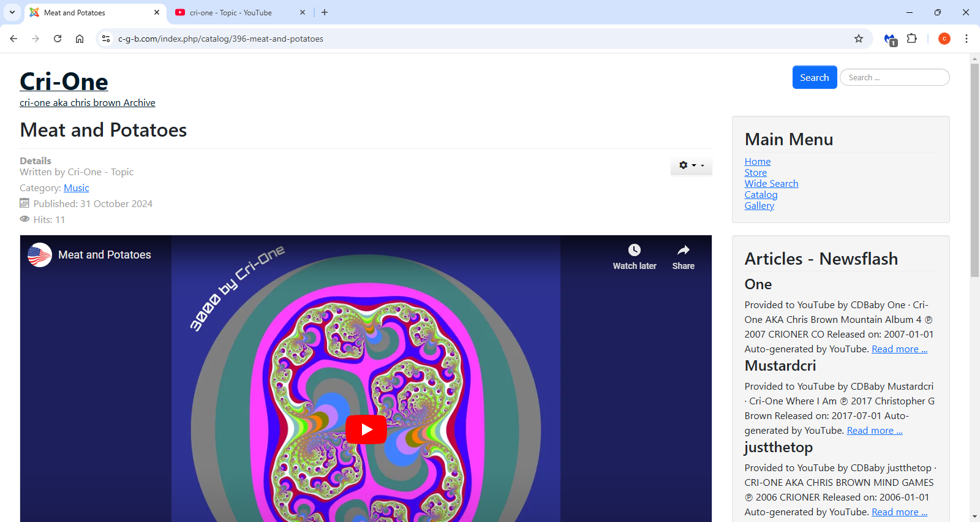The height and width of the screenshot is (522, 980).
Task: Click the 'Written by Cri-One - Topic' text
Action: click(x=77, y=172)
